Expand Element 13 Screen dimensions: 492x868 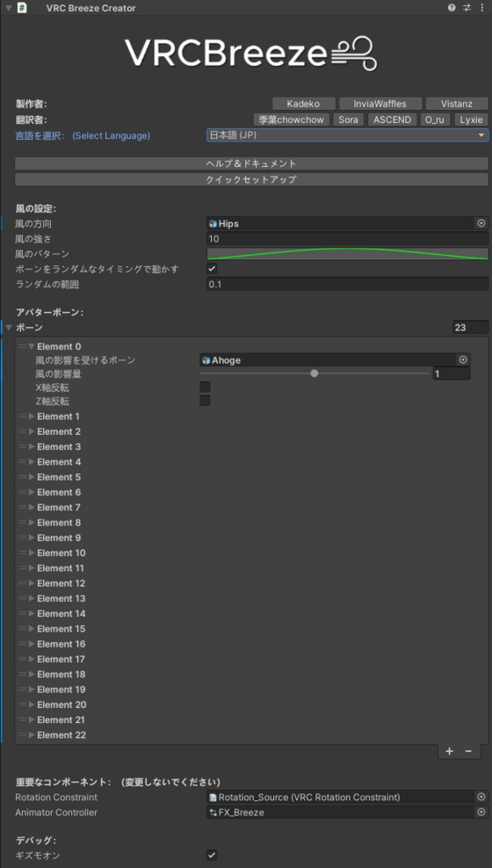pos(31,598)
